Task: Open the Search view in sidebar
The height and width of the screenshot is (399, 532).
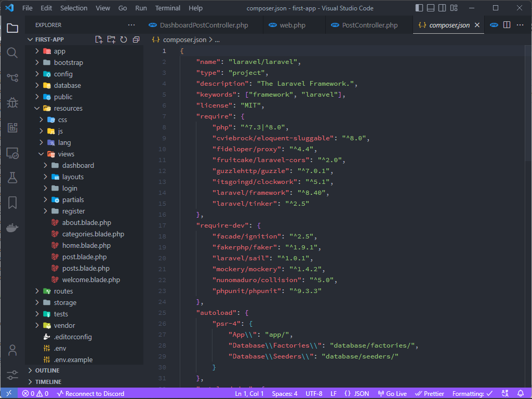Action: [x=12, y=52]
